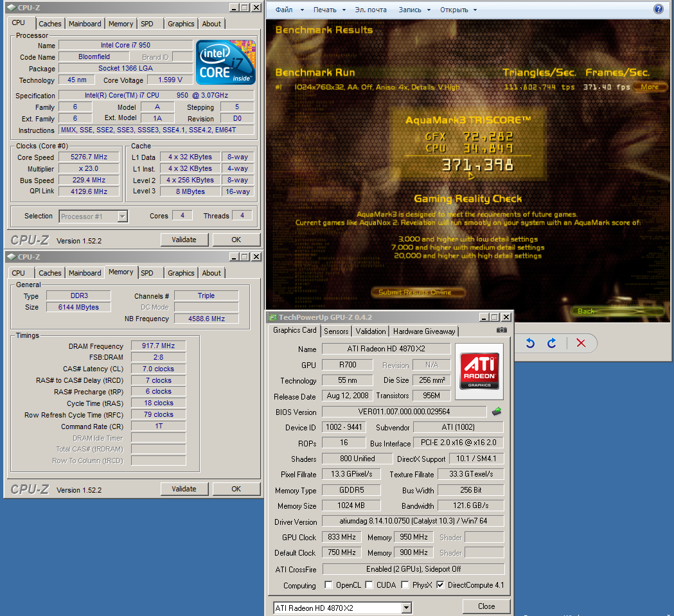Switch to Mainboard tab in top CPU-Z window
Viewport: 674px width, 616px height.
[x=85, y=24]
